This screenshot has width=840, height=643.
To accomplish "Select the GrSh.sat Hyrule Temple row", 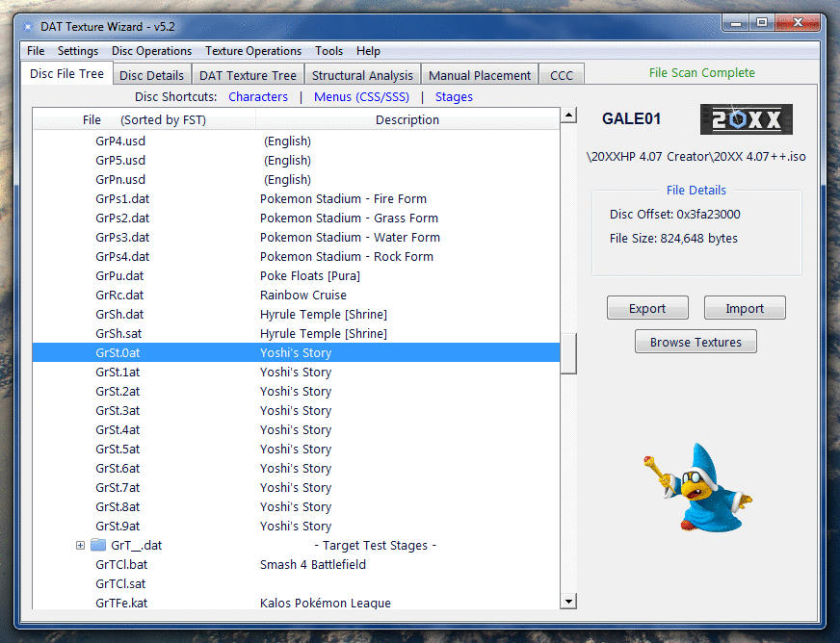I will (297, 334).
